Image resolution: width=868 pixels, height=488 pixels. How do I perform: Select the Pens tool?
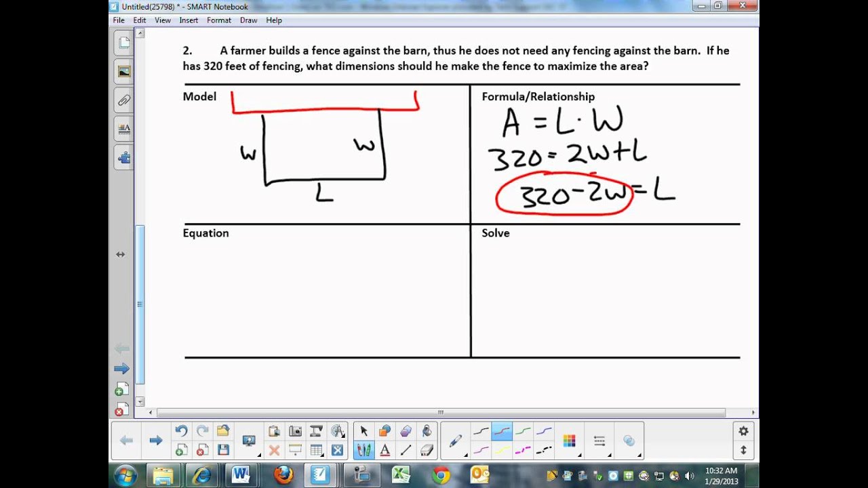[x=363, y=450]
